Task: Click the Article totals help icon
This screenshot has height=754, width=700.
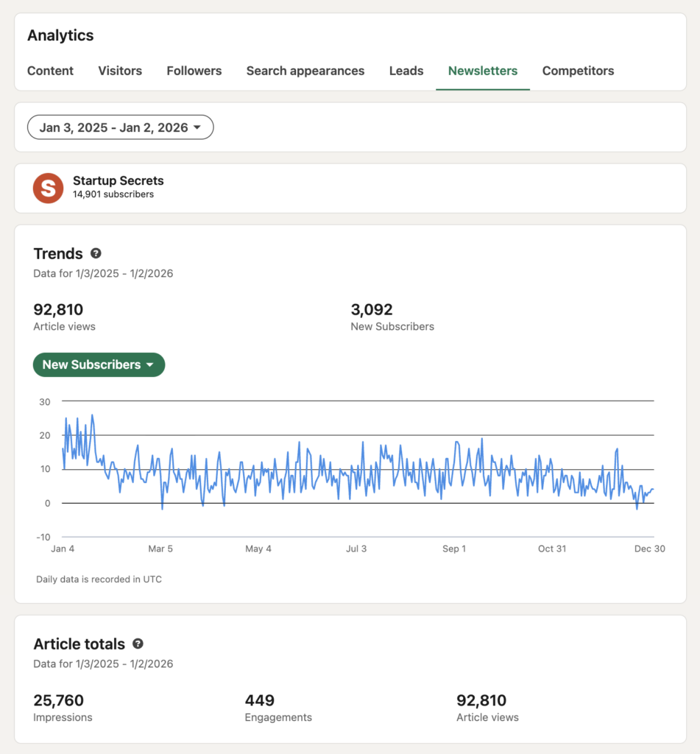Action: tap(138, 644)
